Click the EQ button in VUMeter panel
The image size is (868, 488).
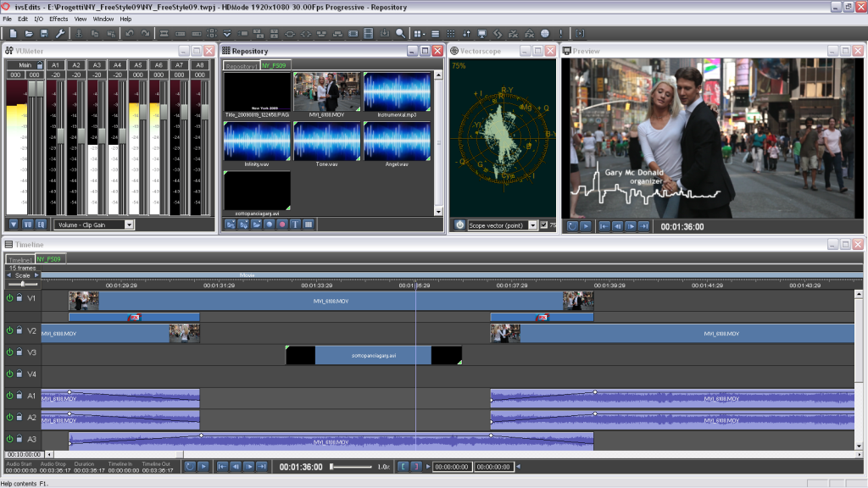[x=41, y=225]
